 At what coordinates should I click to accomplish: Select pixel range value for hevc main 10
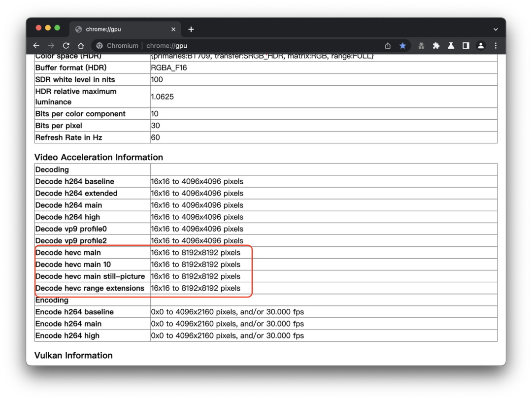point(196,265)
